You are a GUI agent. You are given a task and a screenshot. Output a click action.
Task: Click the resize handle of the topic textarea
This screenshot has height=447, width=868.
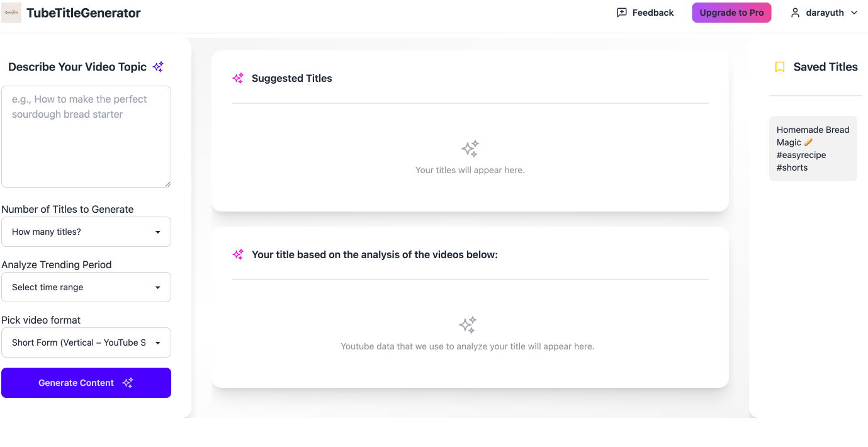point(167,184)
